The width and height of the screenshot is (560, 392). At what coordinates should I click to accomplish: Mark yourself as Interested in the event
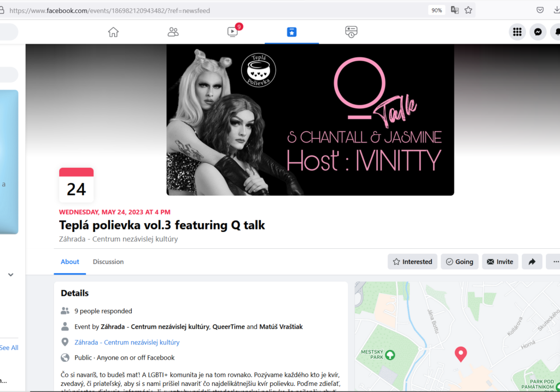tap(412, 262)
